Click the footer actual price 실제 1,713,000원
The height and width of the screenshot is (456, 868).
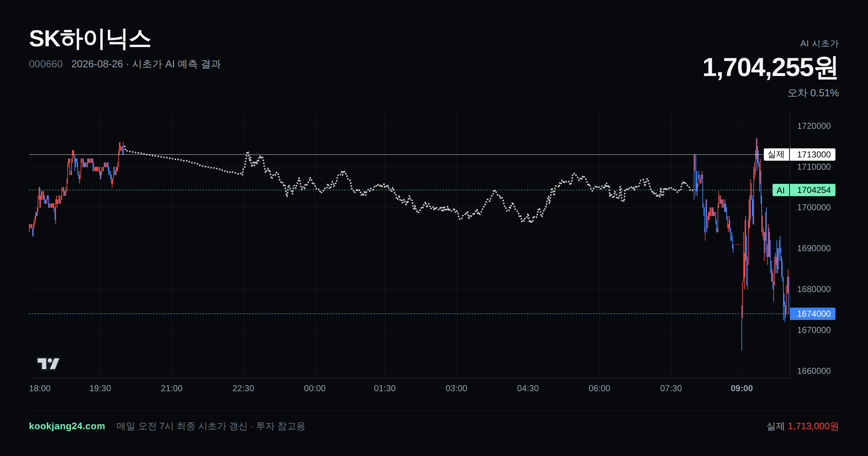point(803,426)
